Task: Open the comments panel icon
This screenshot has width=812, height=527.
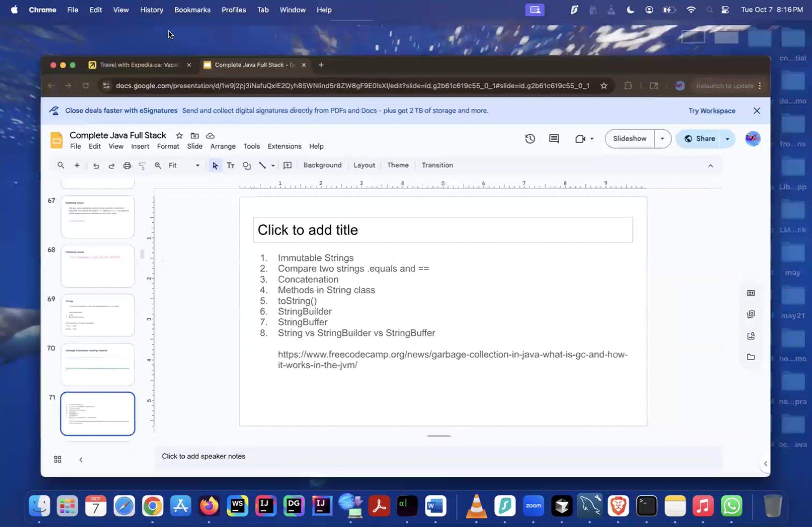Action: tap(554, 139)
